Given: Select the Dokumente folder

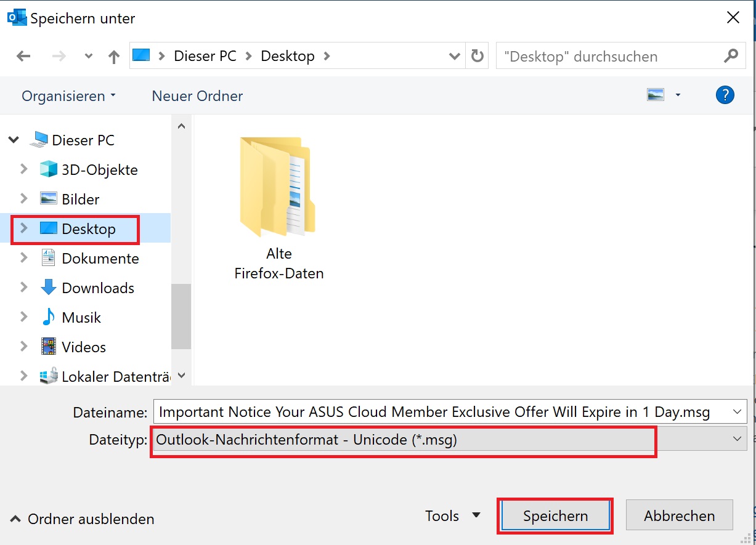Looking at the screenshot, I should (x=100, y=259).
